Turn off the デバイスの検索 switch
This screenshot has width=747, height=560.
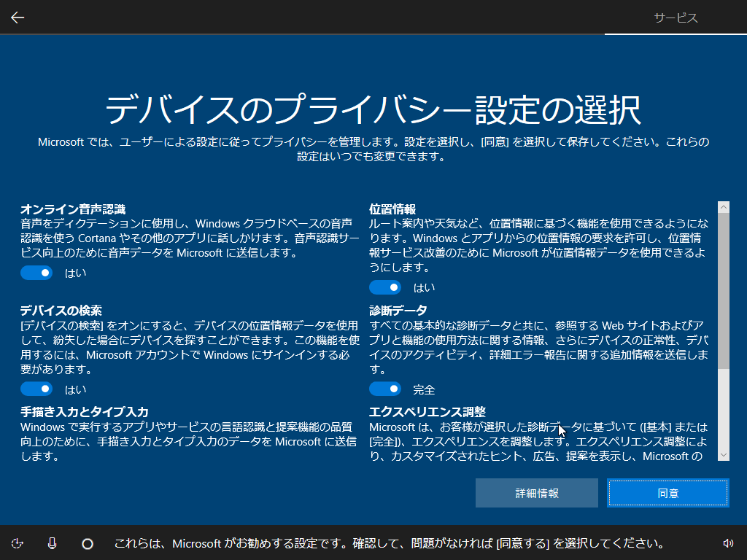(36, 389)
